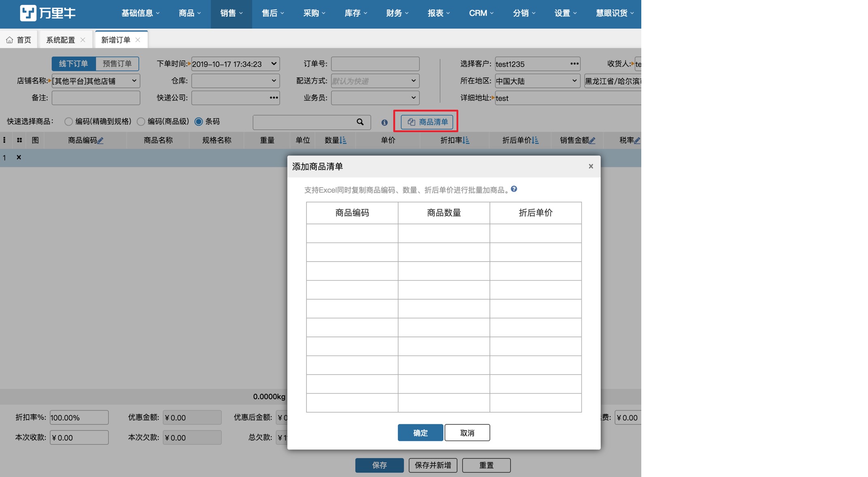Click the customer selection ellipsis icon
Screen dimensions: 868x477
(574, 64)
